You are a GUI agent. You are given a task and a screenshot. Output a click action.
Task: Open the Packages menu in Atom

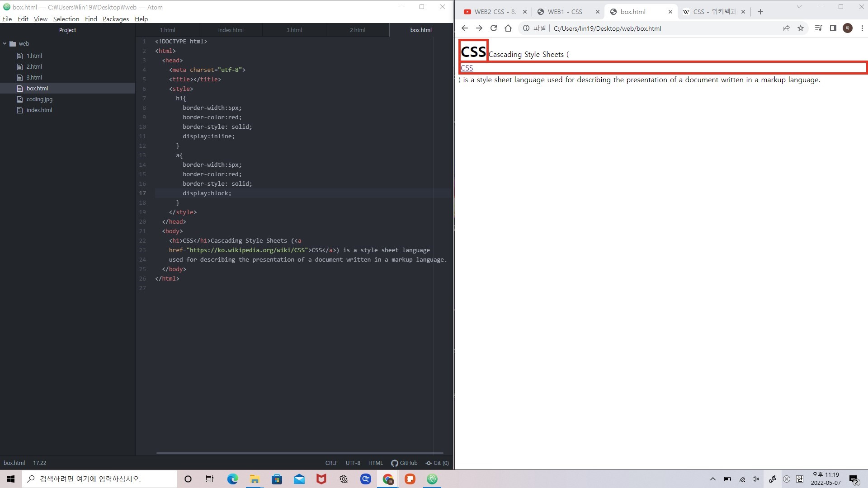pos(115,19)
